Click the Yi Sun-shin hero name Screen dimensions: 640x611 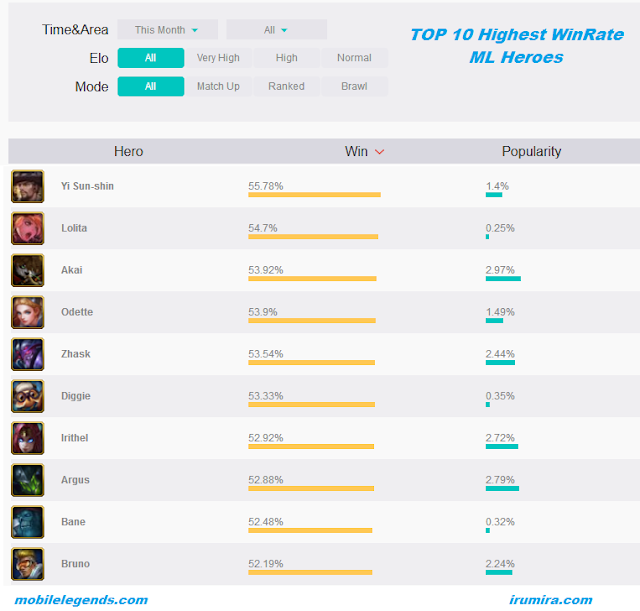pyautogui.click(x=87, y=186)
